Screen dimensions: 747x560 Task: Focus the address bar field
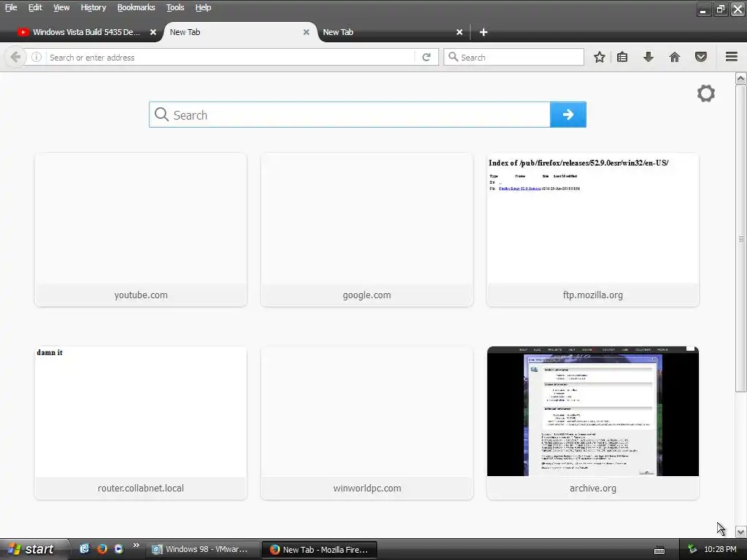coord(231,57)
